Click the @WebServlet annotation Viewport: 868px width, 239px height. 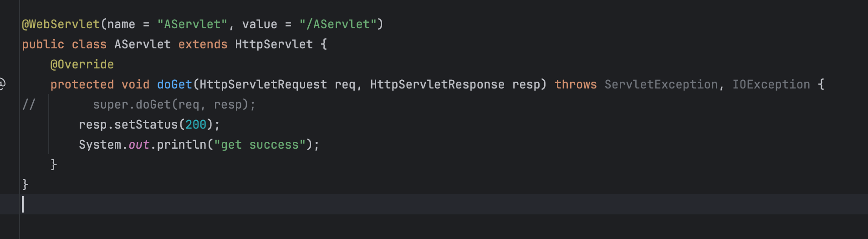tap(61, 24)
